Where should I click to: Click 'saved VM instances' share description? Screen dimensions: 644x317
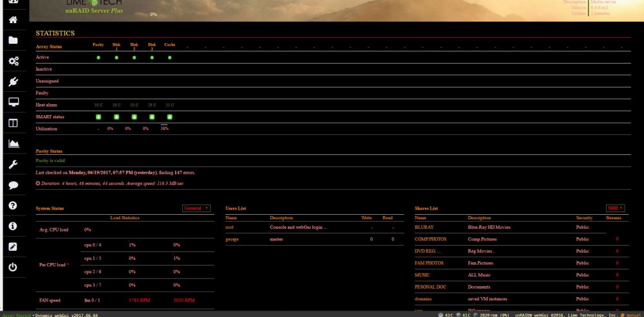coord(488,299)
